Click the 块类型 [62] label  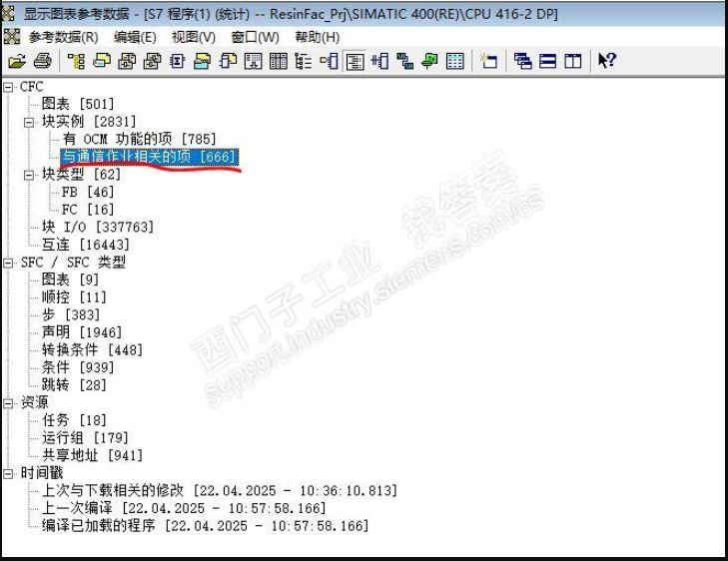pyautogui.click(x=81, y=174)
